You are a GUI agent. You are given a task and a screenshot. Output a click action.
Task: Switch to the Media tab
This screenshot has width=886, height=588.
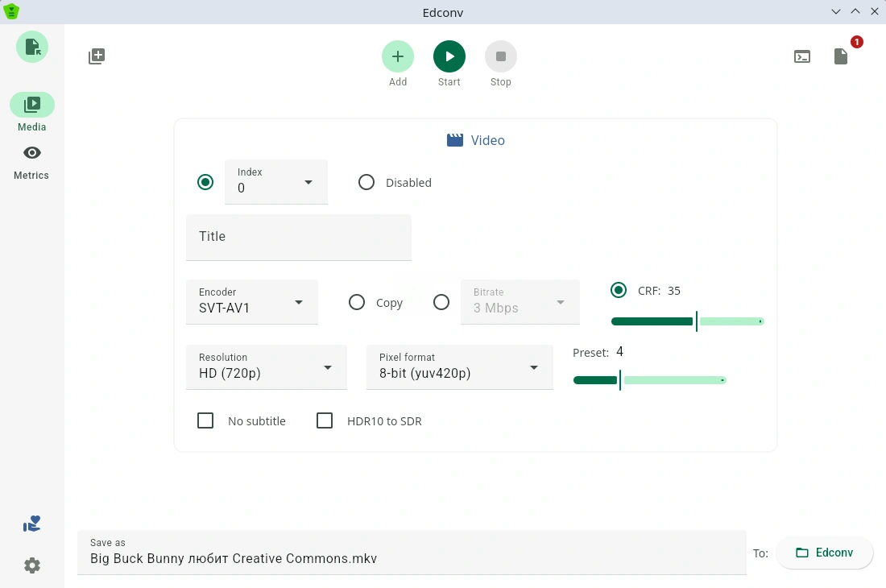coord(32,105)
